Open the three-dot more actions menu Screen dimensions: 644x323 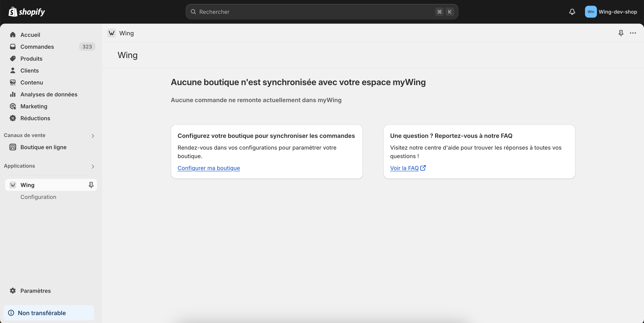(x=633, y=33)
